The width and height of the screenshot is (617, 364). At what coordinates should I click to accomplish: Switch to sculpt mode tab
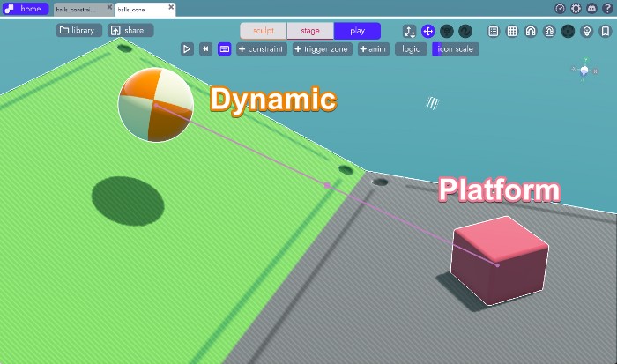264,31
